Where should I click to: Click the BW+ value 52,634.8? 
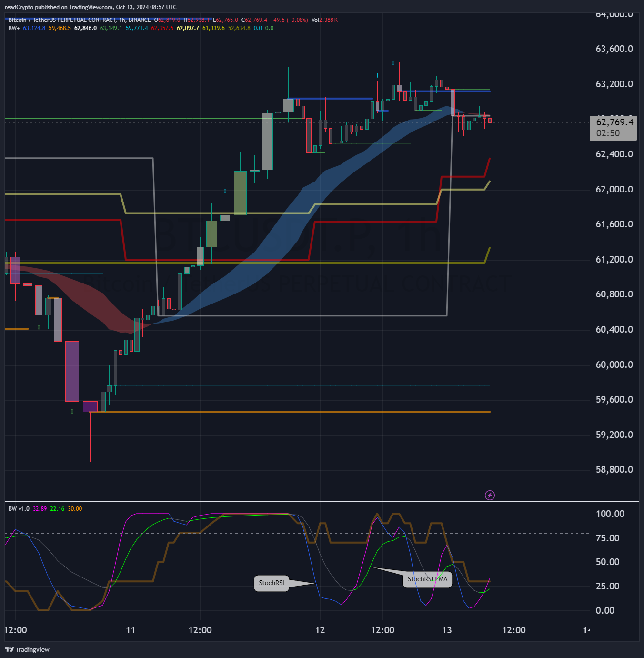pyautogui.click(x=239, y=28)
